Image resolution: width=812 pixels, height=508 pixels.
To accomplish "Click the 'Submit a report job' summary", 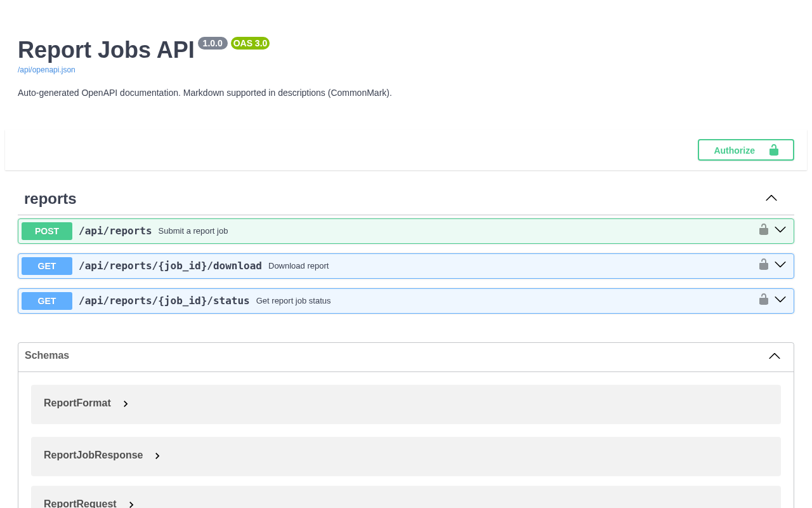I will point(193,231).
